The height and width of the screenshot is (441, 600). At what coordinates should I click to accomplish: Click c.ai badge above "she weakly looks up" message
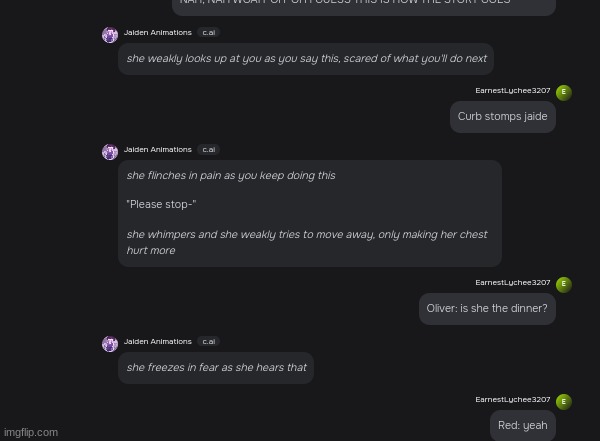208,33
